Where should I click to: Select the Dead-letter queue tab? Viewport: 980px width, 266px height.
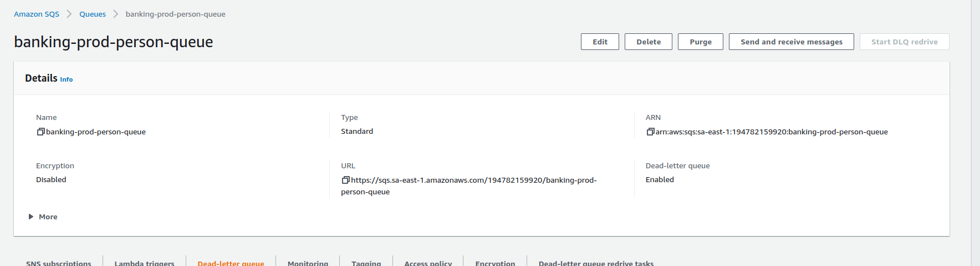coord(231,263)
